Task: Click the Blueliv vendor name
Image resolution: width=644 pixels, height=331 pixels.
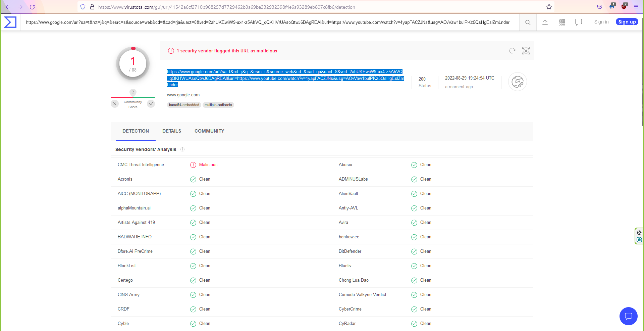Action: click(x=345, y=266)
